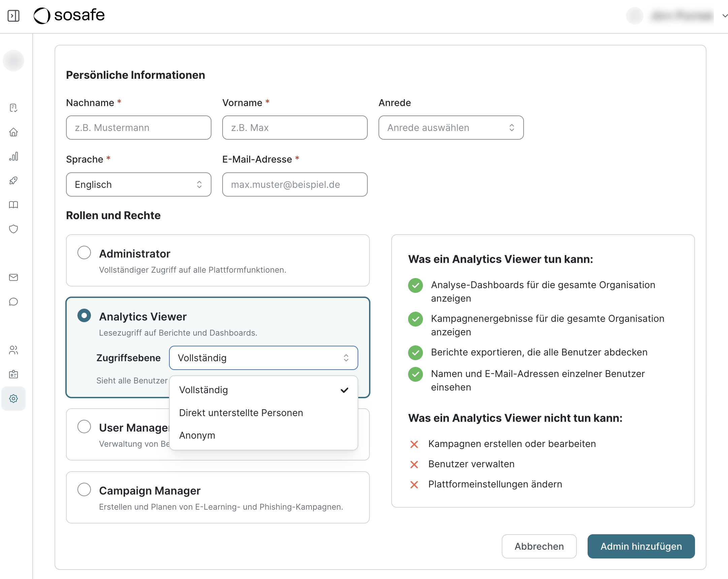The image size is (728, 579).
Task: Toggle the sidebar panel icon
Action: coord(13,15)
